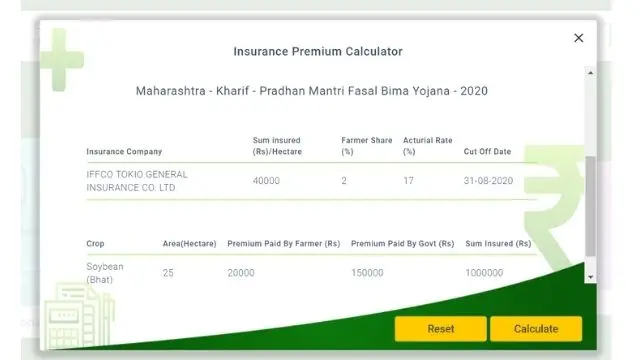
Task: Click the Acturial Rate (%) header
Action: click(427, 146)
